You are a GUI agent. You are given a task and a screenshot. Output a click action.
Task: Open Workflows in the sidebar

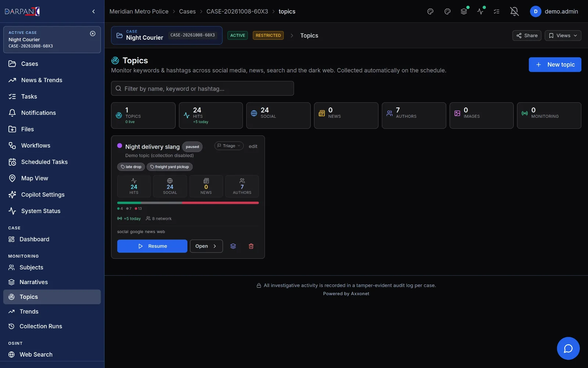click(52, 145)
